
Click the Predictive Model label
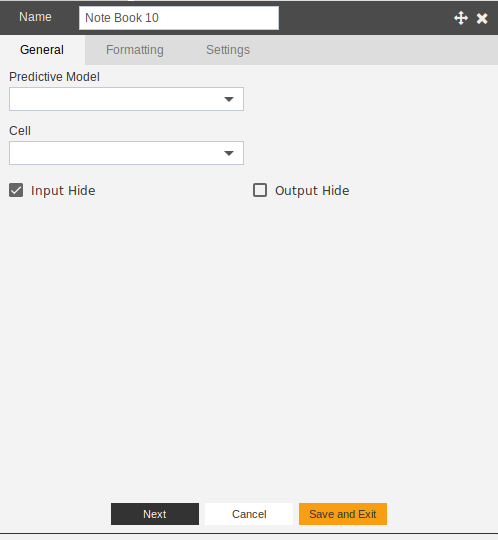[54, 77]
